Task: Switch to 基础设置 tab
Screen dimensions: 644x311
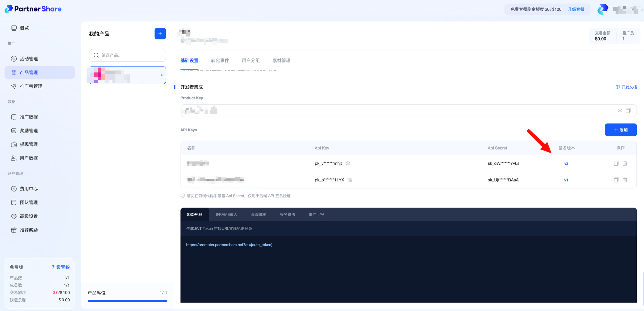Action: tap(189, 61)
